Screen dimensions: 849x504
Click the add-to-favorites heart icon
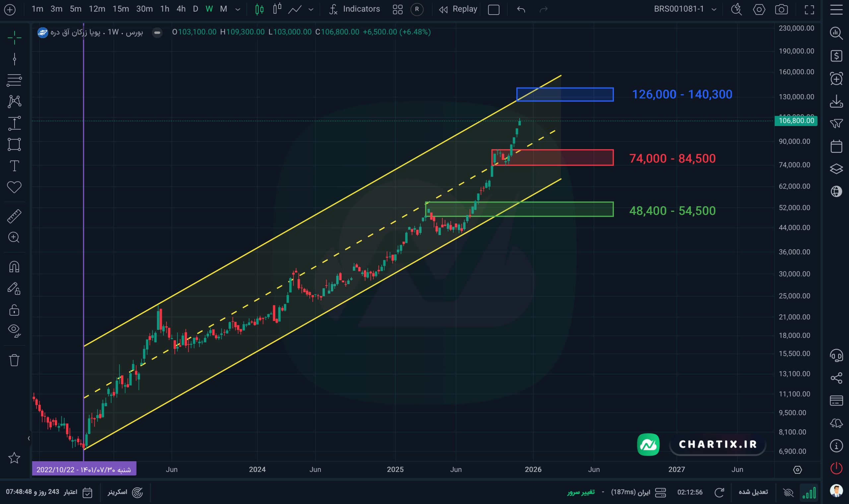[x=14, y=187]
